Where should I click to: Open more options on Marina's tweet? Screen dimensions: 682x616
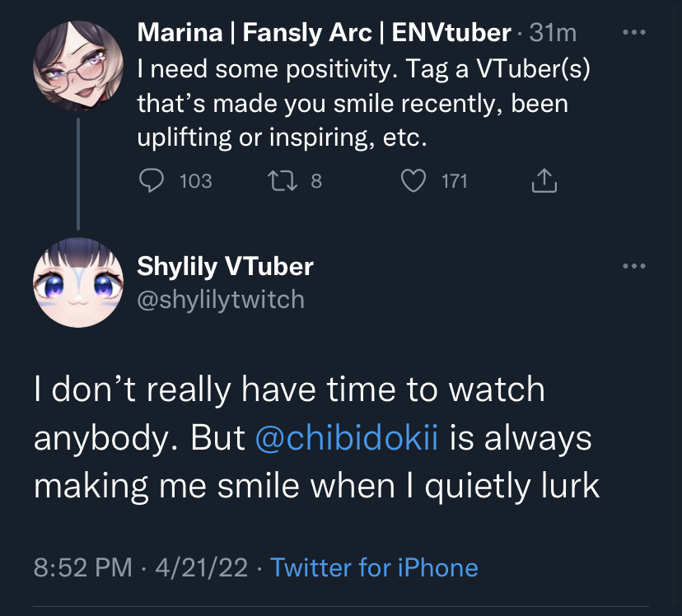pyautogui.click(x=634, y=33)
